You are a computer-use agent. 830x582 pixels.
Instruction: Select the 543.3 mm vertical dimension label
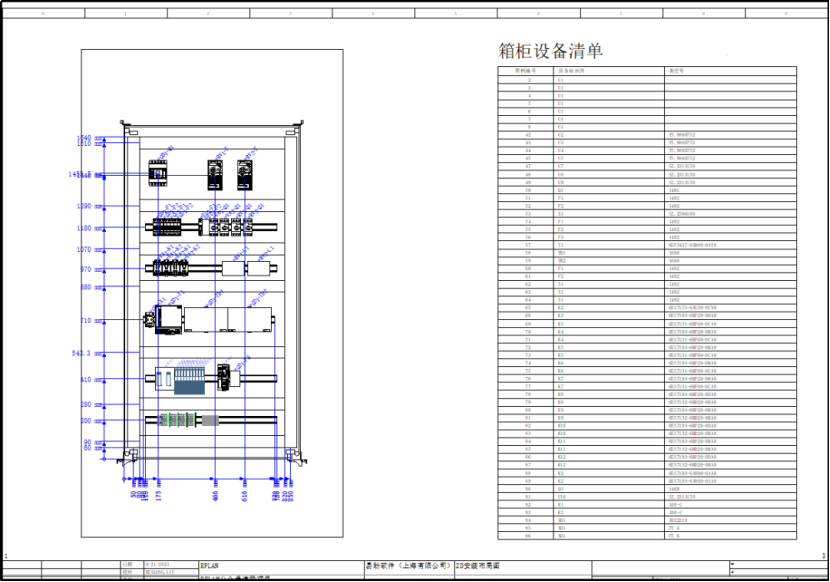(x=87, y=353)
